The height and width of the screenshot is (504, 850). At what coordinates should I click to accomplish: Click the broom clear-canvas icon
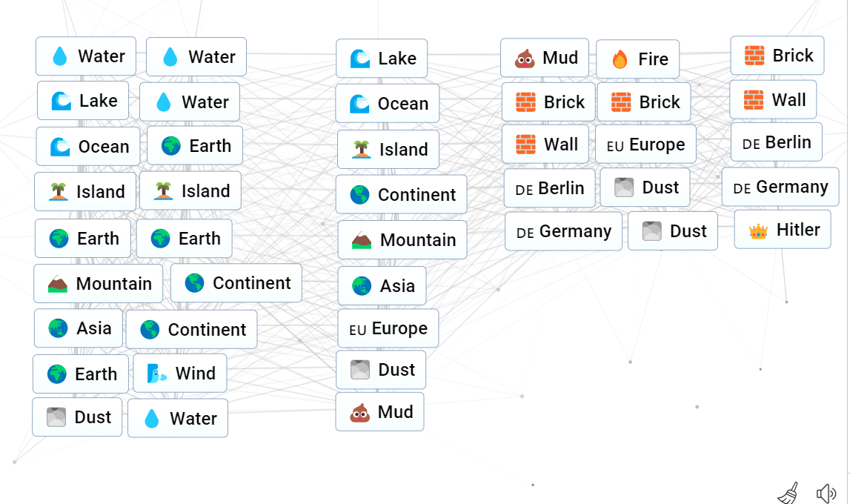pyautogui.click(x=788, y=493)
